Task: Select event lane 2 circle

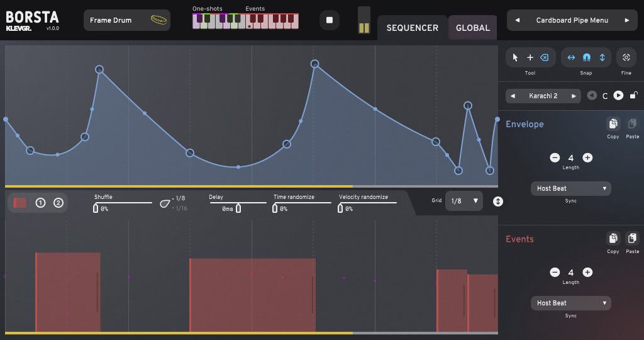Action: 58,203
